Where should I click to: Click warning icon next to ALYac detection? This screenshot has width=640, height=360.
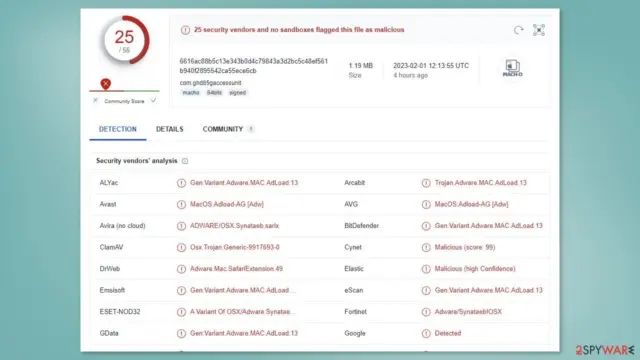[x=181, y=183]
